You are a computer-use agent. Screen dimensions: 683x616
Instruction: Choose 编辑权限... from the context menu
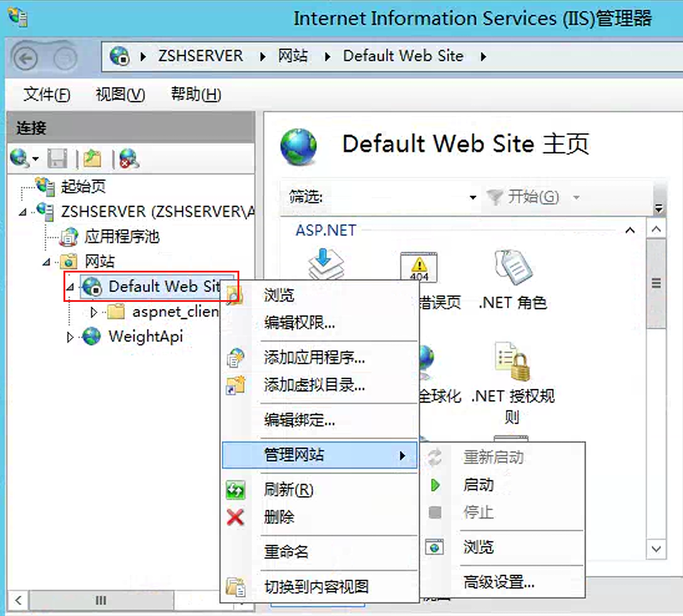point(320,322)
